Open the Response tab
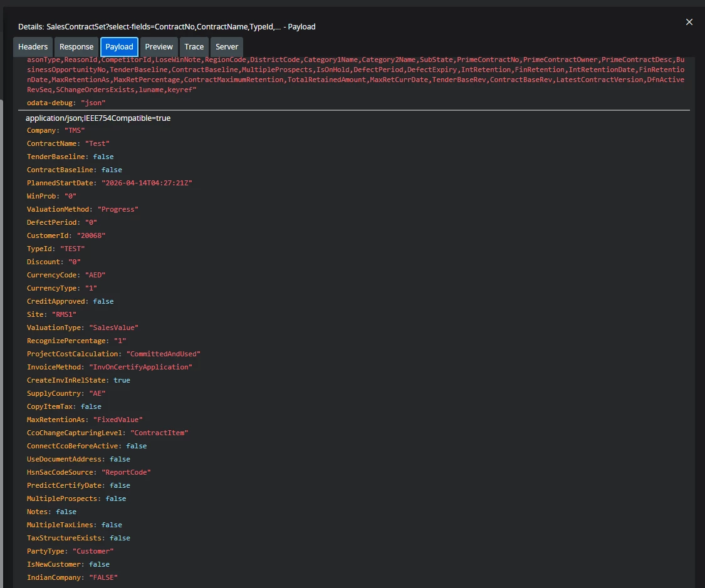 76,47
